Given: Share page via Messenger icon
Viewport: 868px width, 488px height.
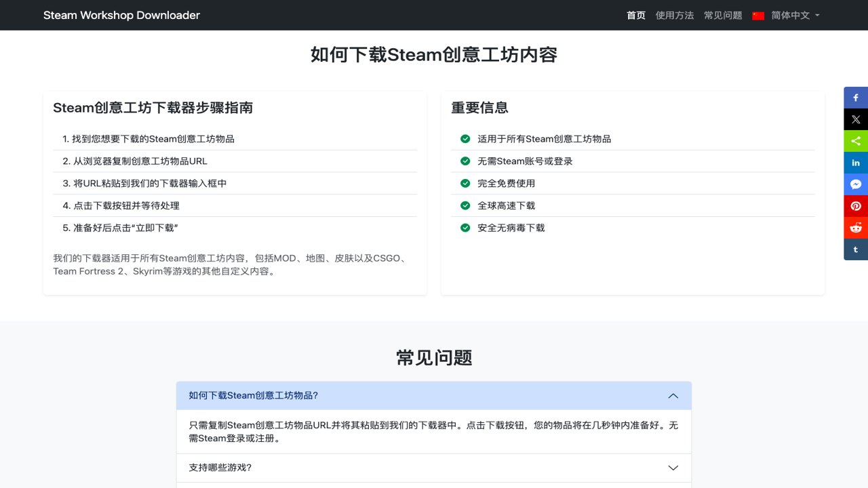Looking at the screenshot, I should (856, 184).
